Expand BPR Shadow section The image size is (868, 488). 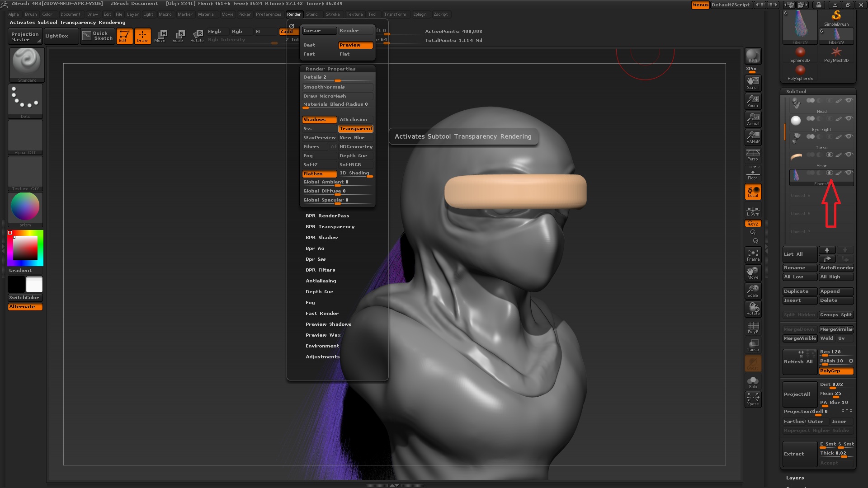tap(321, 238)
